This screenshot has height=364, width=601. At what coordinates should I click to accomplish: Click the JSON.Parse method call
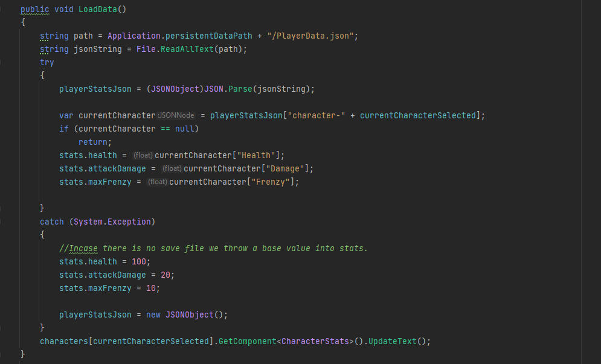[x=237, y=89]
